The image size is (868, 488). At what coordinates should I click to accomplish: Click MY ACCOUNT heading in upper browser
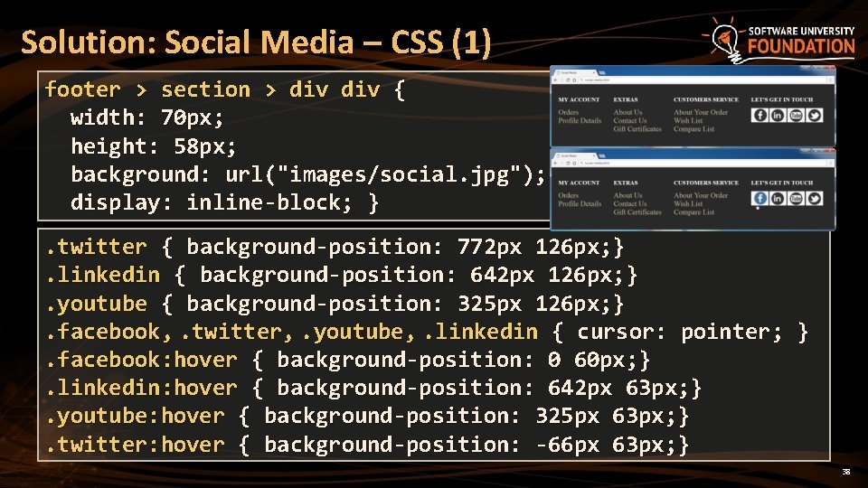[579, 99]
